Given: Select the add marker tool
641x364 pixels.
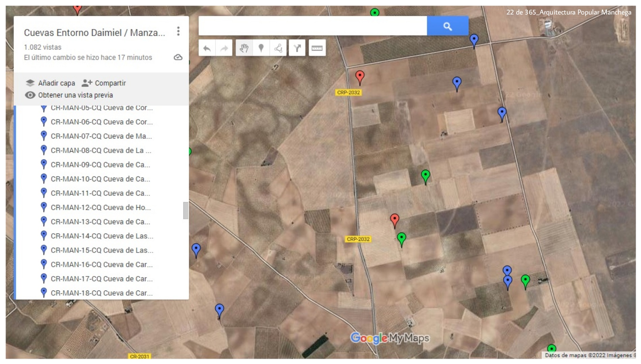Looking at the screenshot, I should point(261,48).
